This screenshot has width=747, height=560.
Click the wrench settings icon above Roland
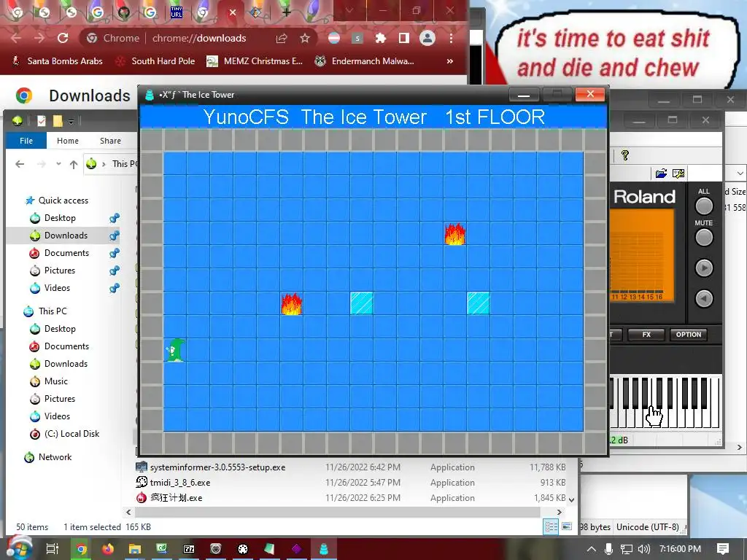[x=678, y=174]
